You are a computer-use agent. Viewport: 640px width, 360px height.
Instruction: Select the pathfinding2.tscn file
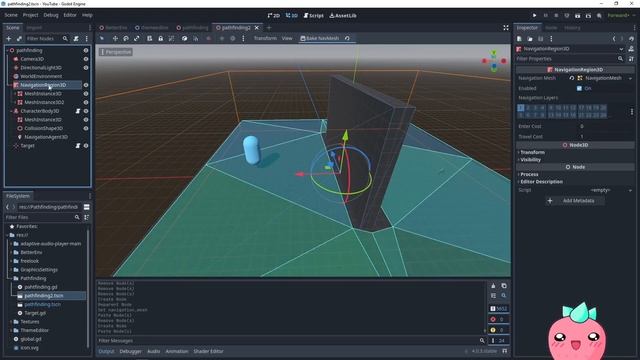44,296
